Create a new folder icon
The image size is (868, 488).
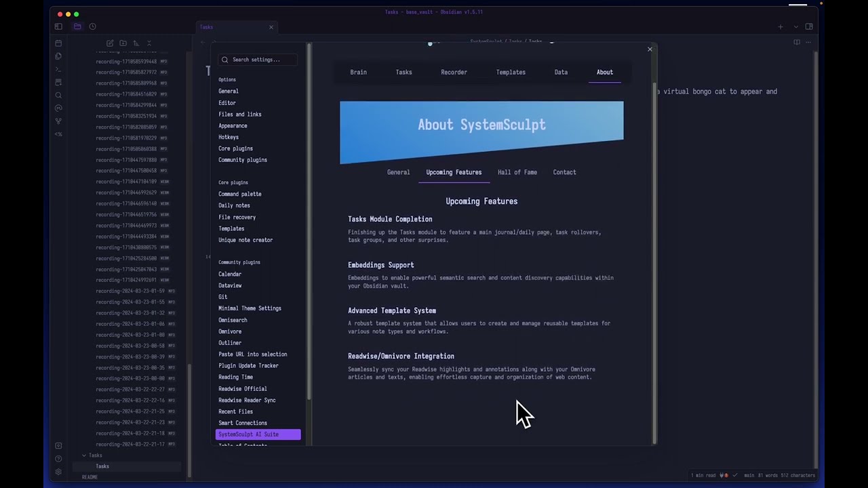(123, 43)
